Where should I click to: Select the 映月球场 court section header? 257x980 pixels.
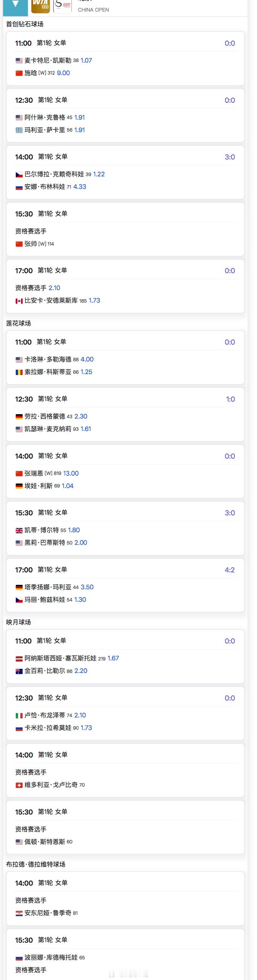18,622
